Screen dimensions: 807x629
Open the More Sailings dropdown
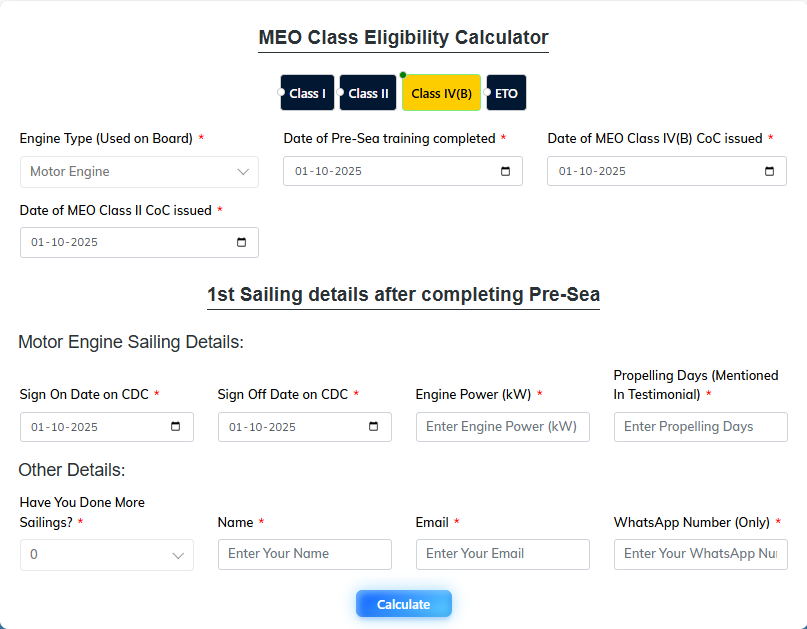(x=107, y=555)
